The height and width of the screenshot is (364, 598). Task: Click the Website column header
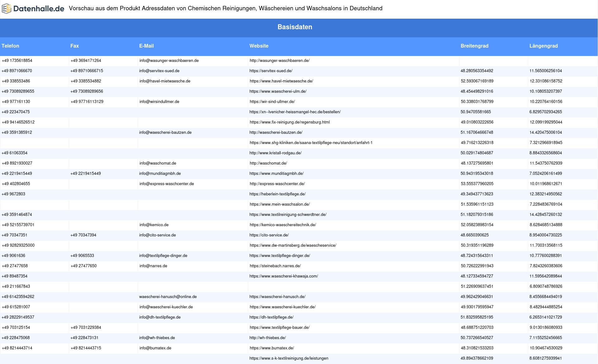click(x=259, y=46)
